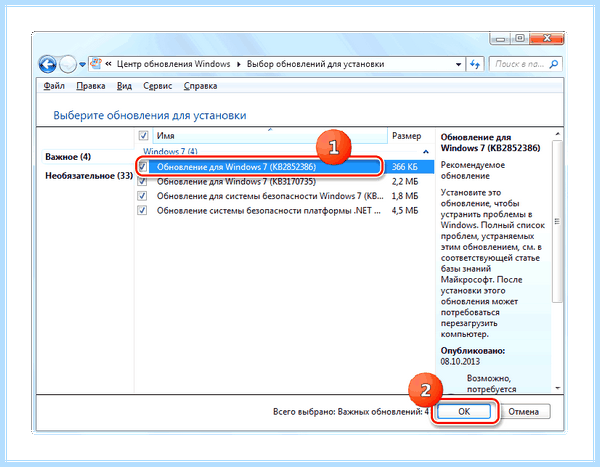600x467 pixels.
Task: Click the details pane scrollbar thumb
Action: click(x=558, y=221)
